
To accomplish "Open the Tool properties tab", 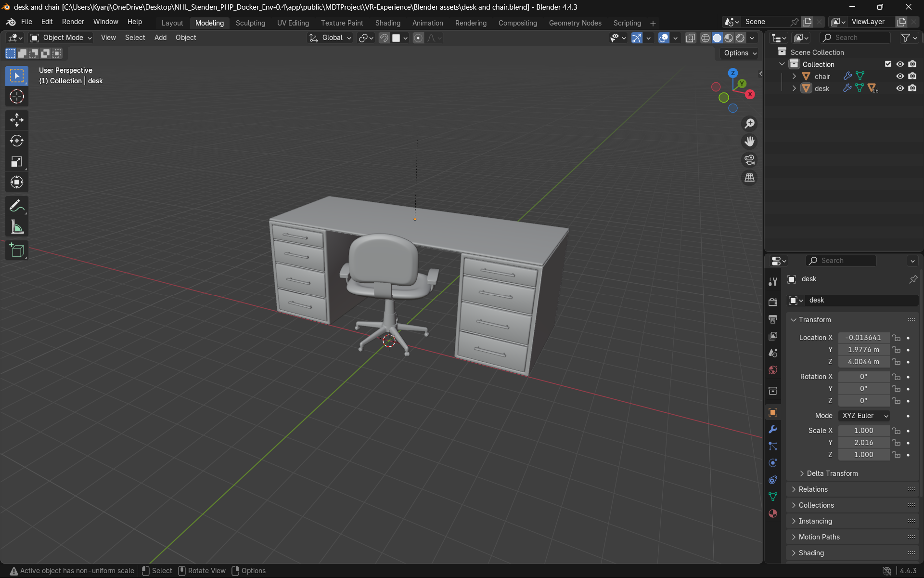I will 773,282.
